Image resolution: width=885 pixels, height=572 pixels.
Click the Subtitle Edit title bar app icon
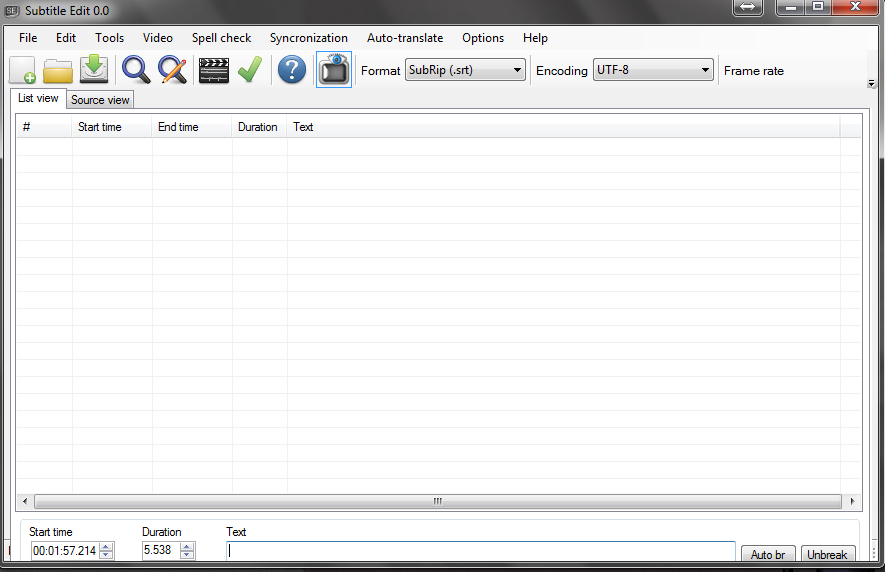pyautogui.click(x=12, y=11)
